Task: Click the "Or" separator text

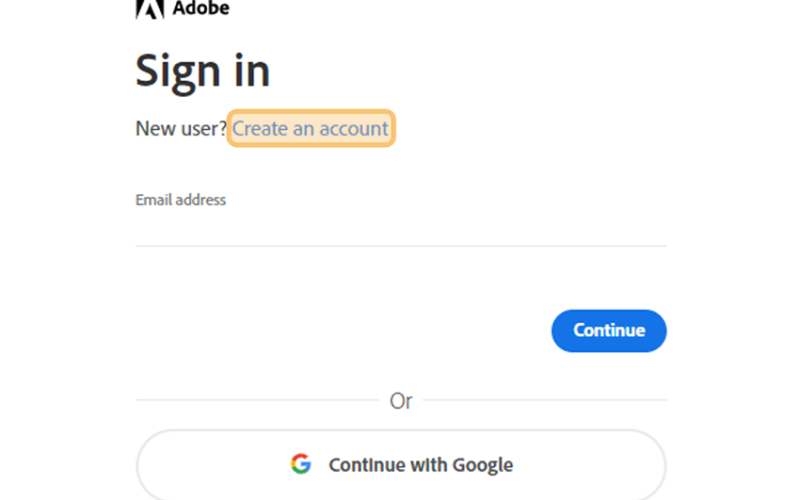Action: tap(401, 401)
